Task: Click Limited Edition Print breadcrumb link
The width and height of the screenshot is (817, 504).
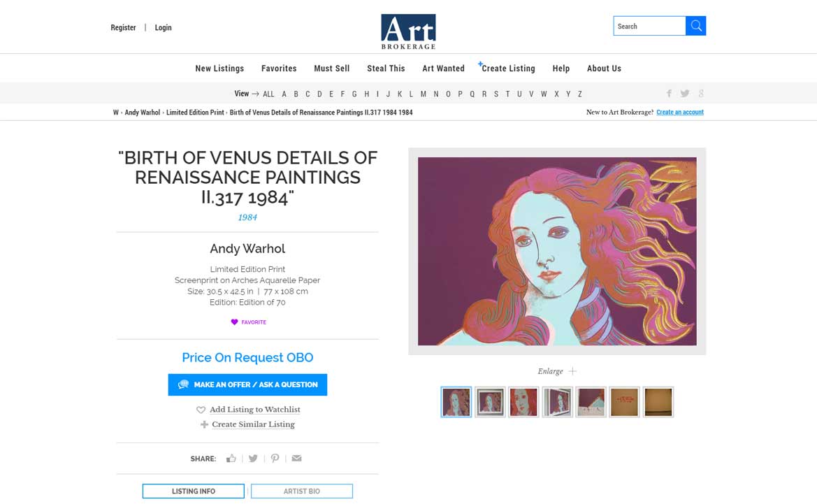Action: pos(195,112)
